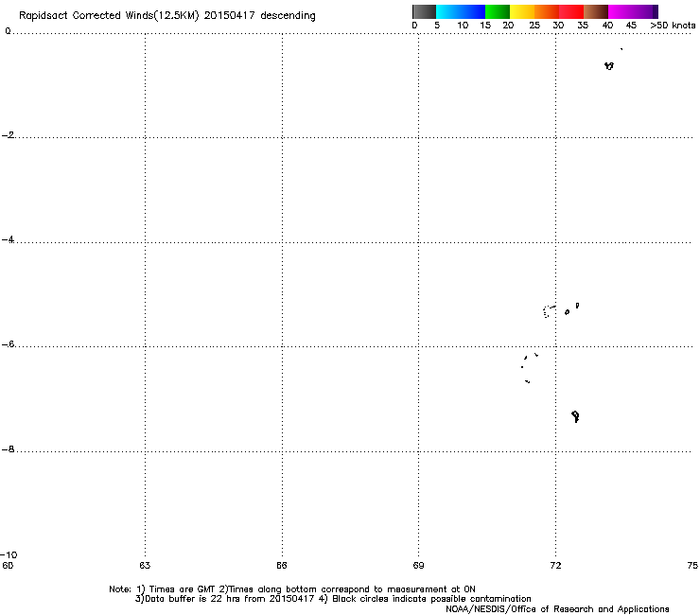Screen dimensions: 700x615
Task: Click the '63' longitude axis label
Action: point(145,566)
